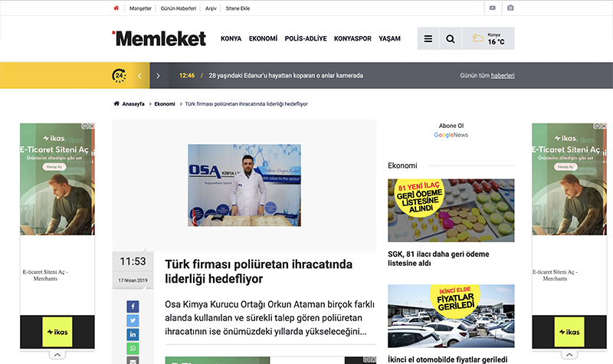The height and width of the screenshot is (364, 613).
Task: Select the 24-hour news clock icon
Action: [x=120, y=75]
